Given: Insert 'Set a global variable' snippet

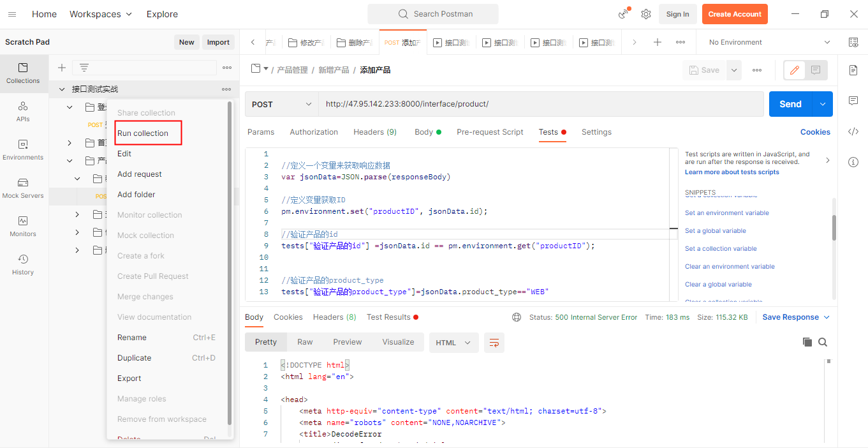Looking at the screenshot, I should (716, 231).
